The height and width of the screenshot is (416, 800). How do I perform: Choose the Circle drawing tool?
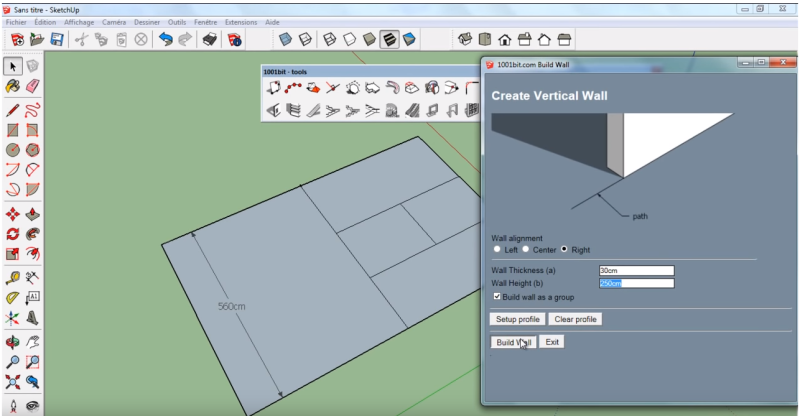pos(13,150)
